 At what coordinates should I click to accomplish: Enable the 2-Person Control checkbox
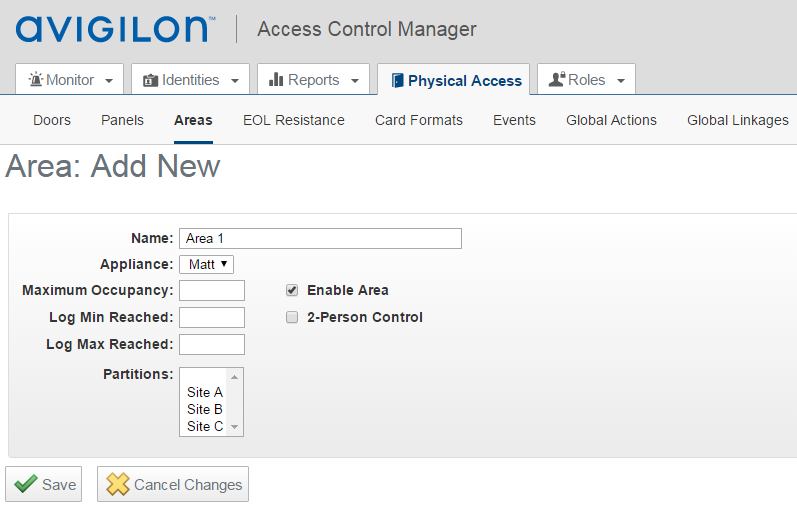[x=292, y=317]
